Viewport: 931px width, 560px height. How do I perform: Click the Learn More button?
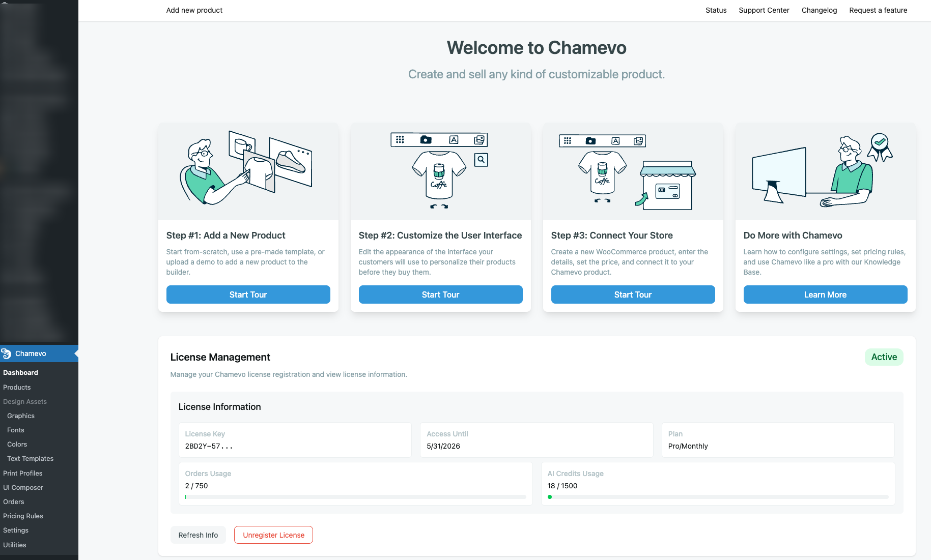[826, 294]
